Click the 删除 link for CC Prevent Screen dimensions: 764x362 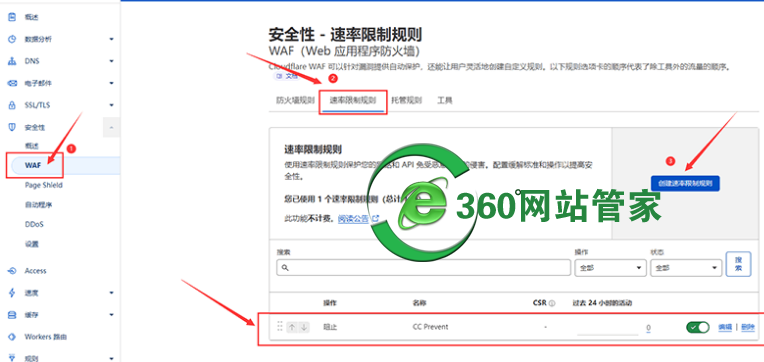(x=748, y=327)
